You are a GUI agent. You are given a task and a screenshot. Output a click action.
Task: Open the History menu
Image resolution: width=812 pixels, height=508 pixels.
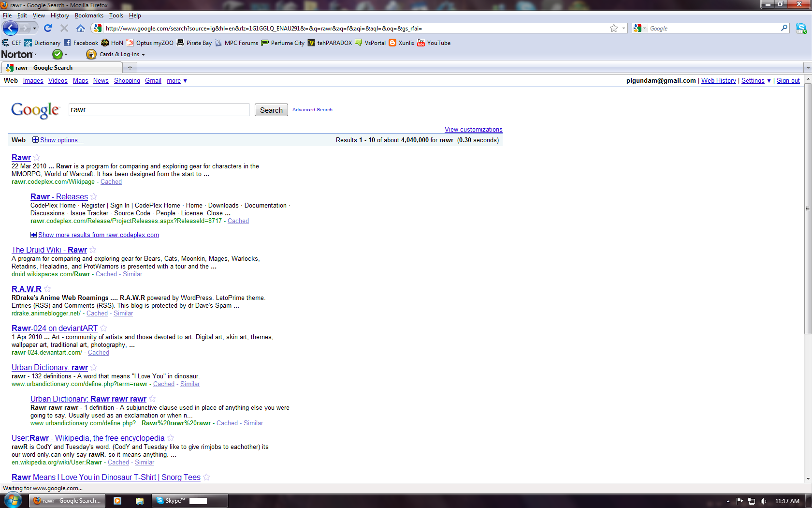coord(60,15)
